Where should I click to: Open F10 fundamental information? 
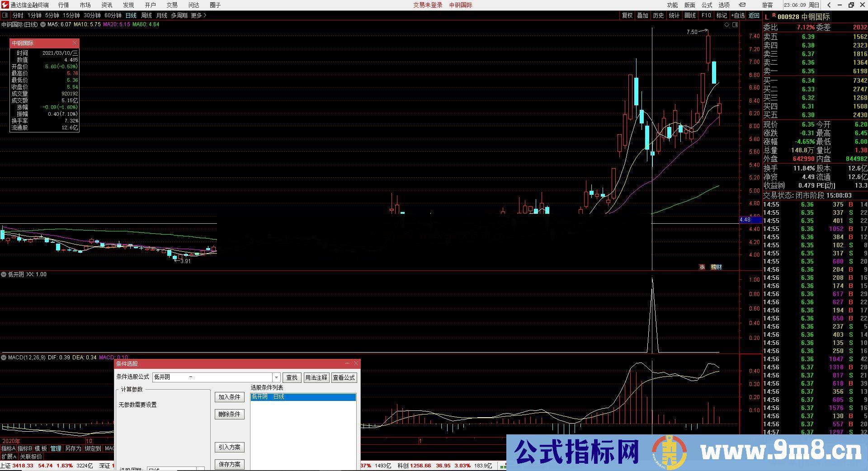pyautogui.click(x=706, y=15)
